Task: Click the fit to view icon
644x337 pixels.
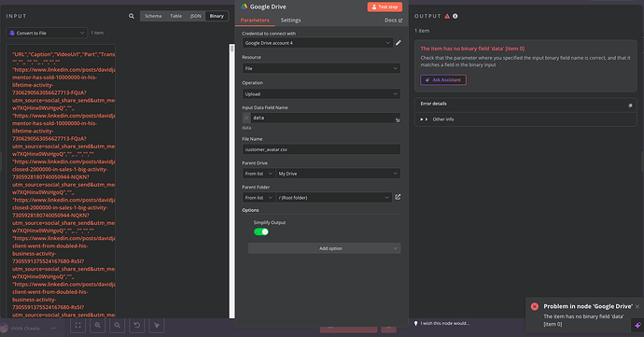Action: tap(77, 325)
